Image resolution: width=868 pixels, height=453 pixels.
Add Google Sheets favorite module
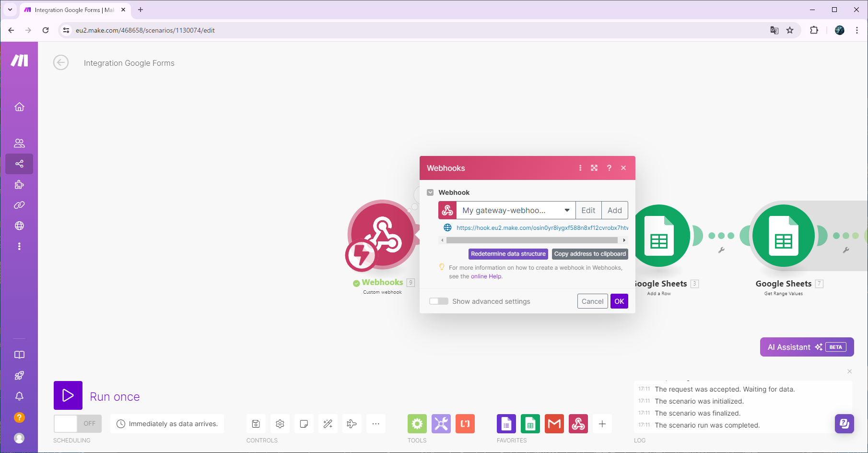530,424
